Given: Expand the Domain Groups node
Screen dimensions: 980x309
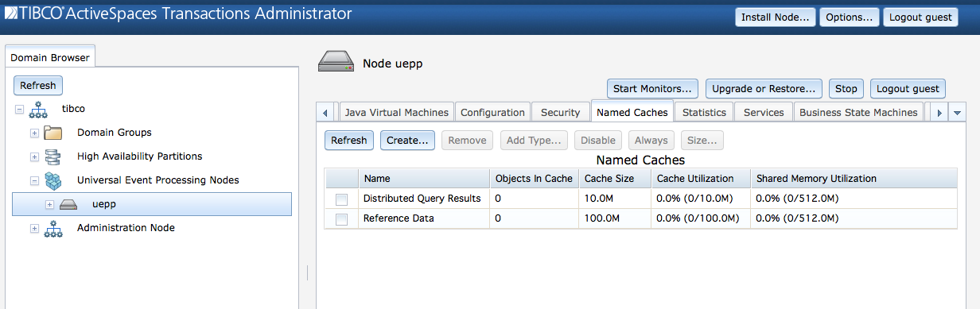Looking at the screenshot, I should coord(34,133).
